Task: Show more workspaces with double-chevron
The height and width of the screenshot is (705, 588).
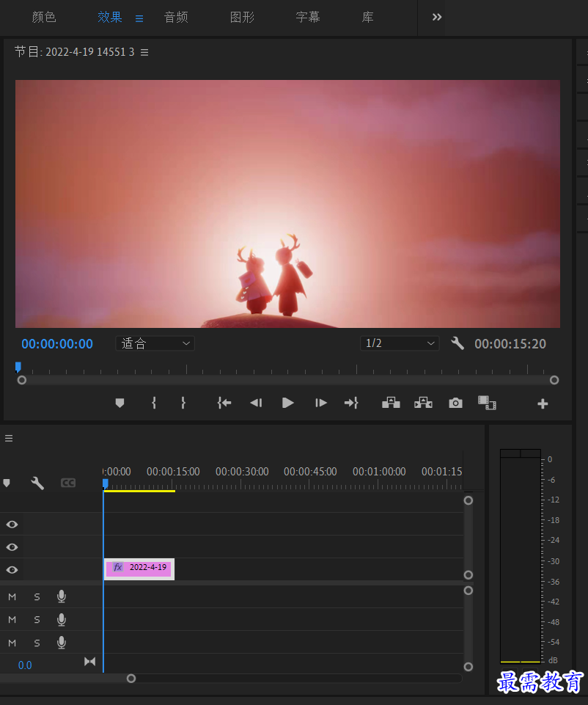Action: pos(437,17)
